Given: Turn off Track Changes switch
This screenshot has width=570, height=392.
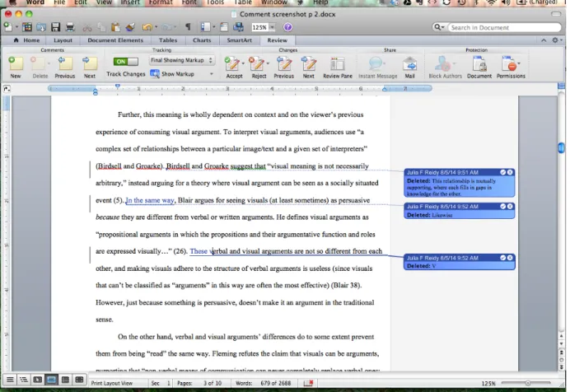Looking at the screenshot, I should coord(125,62).
